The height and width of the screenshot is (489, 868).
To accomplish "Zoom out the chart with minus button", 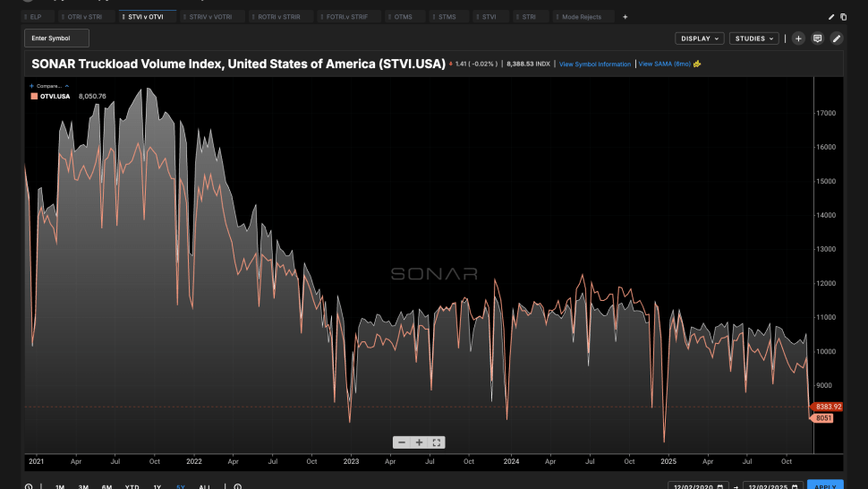I will [x=402, y=442].
